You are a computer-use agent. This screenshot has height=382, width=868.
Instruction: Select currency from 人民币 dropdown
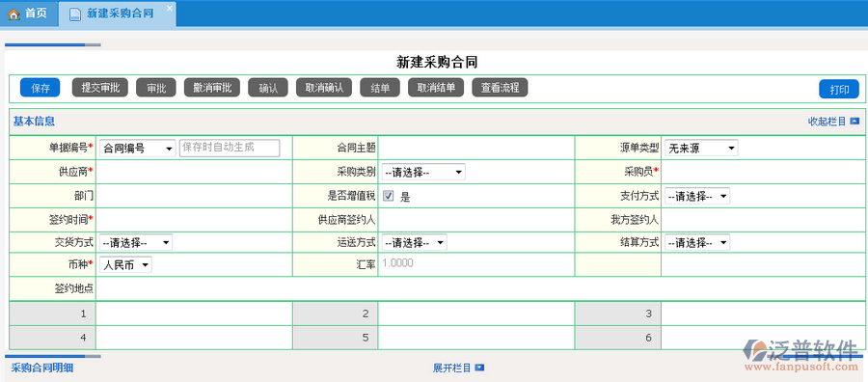[125, 265]
